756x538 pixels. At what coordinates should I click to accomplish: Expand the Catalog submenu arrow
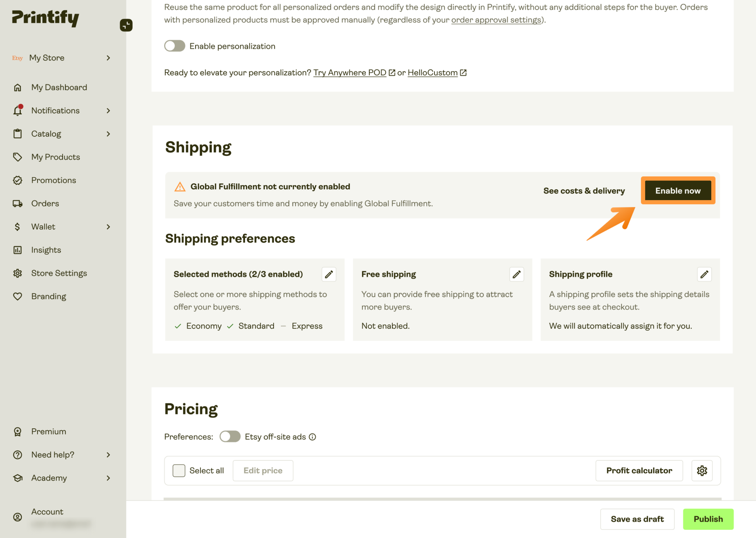(x=108, y=134)
